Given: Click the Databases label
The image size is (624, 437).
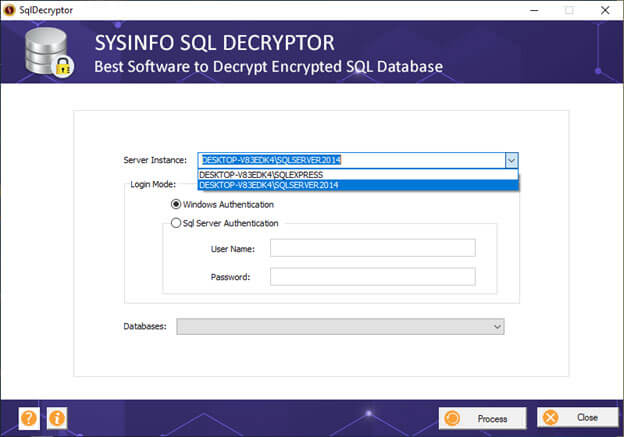Looking at the screenshot, I should (x=145, y=326).
